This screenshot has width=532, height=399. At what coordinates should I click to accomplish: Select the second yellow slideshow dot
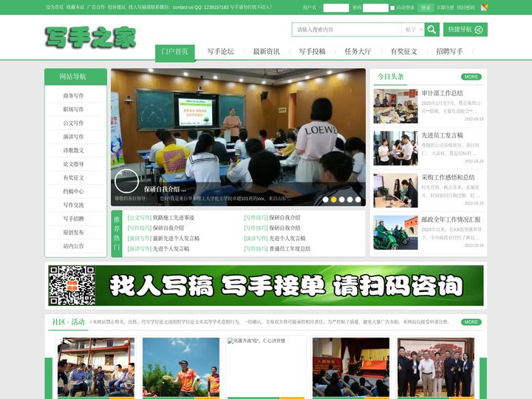pos(333,199)
